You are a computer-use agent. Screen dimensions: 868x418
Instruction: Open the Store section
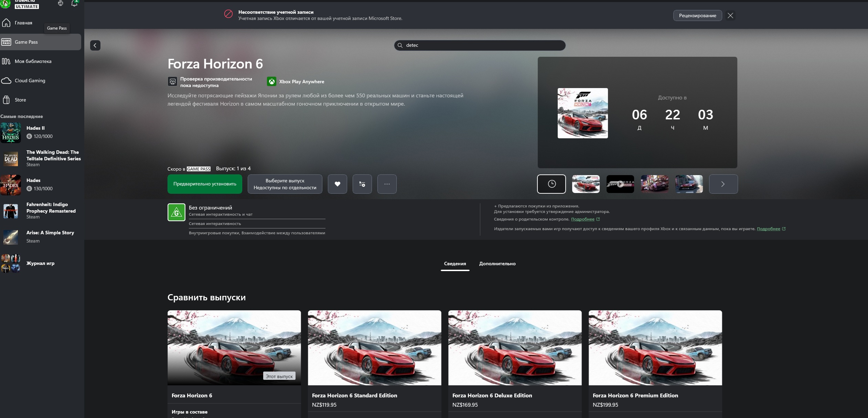41,100
